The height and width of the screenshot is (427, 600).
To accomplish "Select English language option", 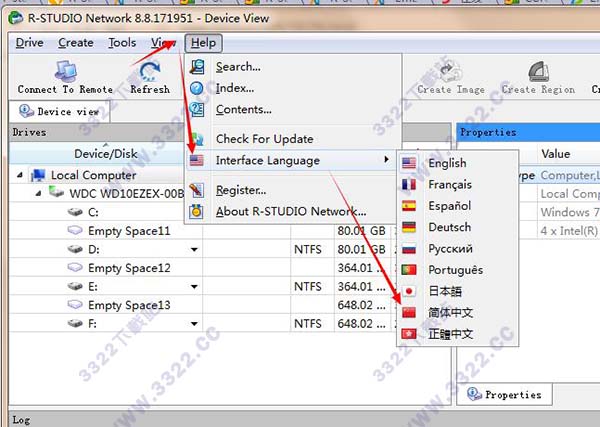I will (458, 163).
